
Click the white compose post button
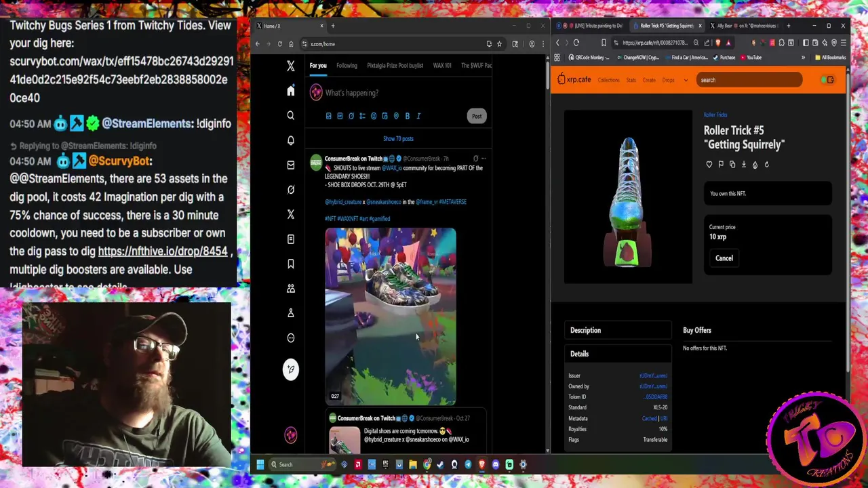tap(290, 369)
